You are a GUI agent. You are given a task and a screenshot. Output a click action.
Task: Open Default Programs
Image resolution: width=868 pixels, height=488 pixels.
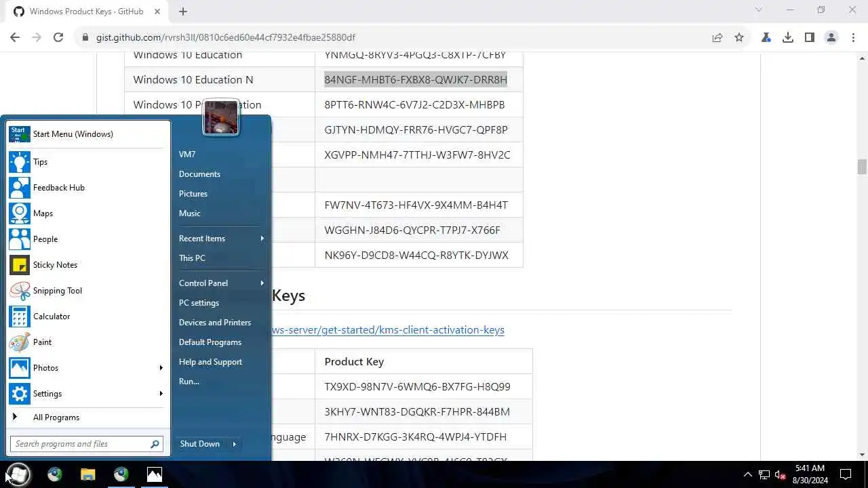click(x=210, y=342)
